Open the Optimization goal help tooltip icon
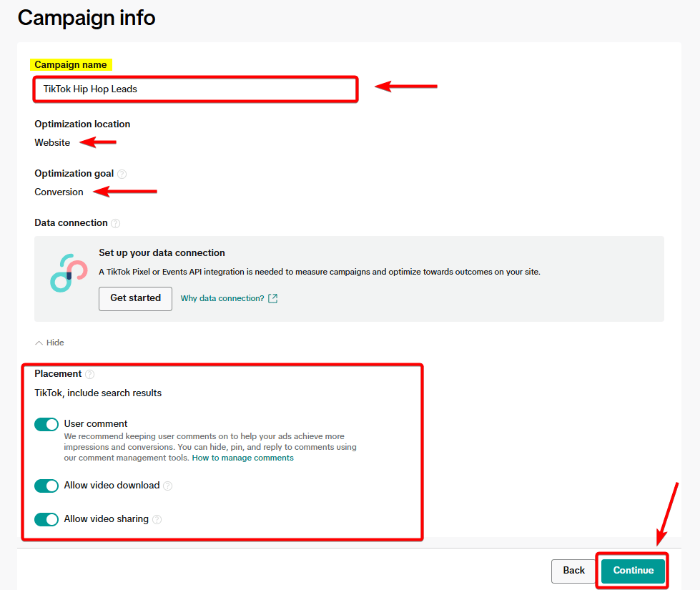Viewport: 700px width, 590px height. pos(122,173)
